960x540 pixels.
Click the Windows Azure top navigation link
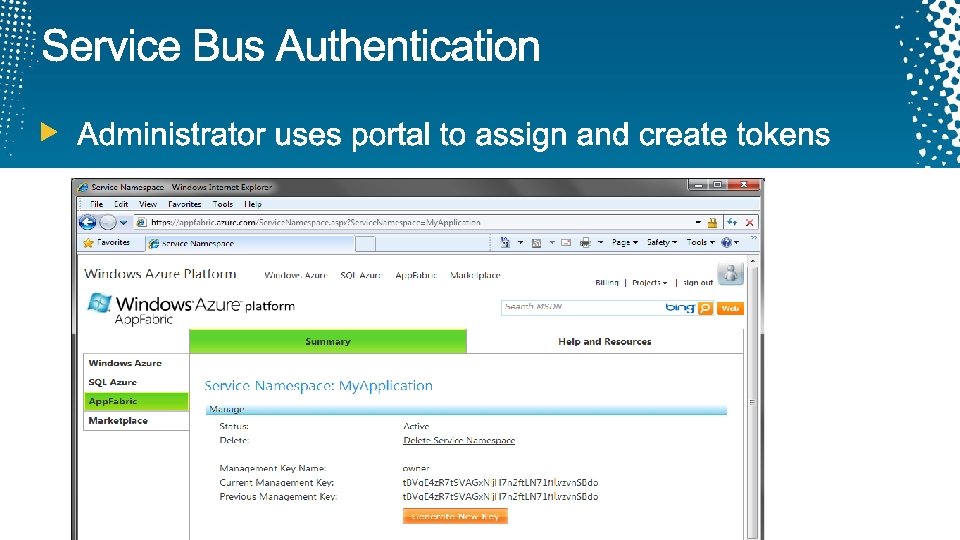click(296, 276)
